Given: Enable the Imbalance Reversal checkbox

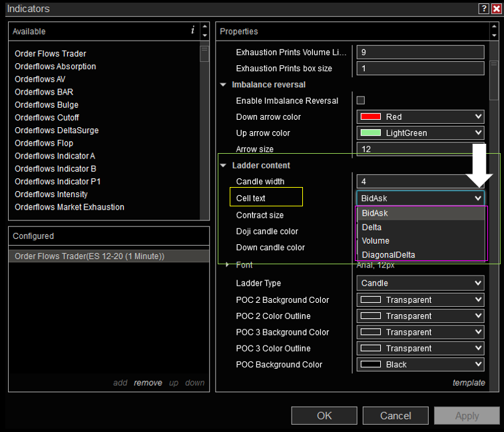Looking at the screenshot, I should (x=361, y=101).
